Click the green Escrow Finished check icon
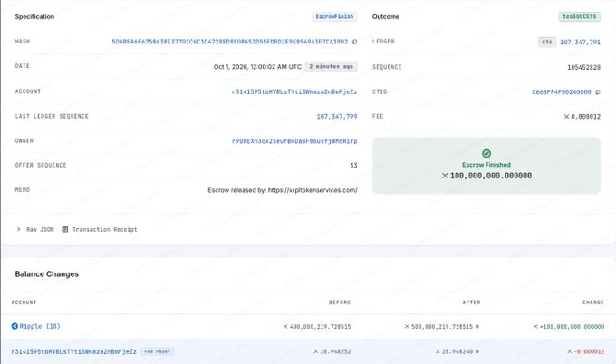Screen dimensions: 616x364 pyautogui.click(x=486, y=153)
